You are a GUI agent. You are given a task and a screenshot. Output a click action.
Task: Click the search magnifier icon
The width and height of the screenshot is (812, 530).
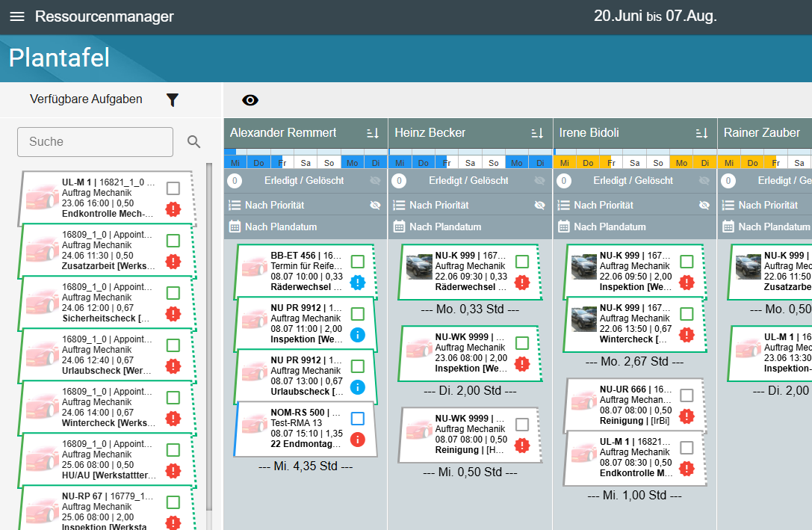pos(193,141)
